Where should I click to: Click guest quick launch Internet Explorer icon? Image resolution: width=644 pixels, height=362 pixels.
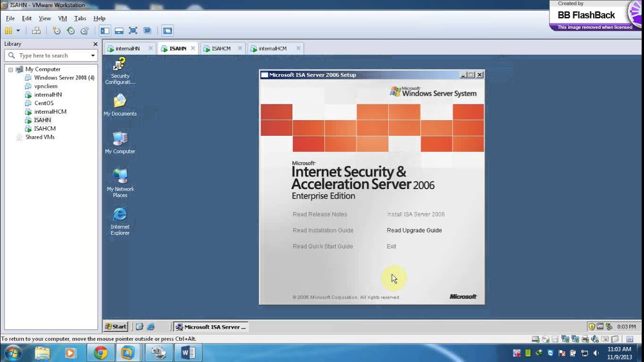click(x=150, y=327)
